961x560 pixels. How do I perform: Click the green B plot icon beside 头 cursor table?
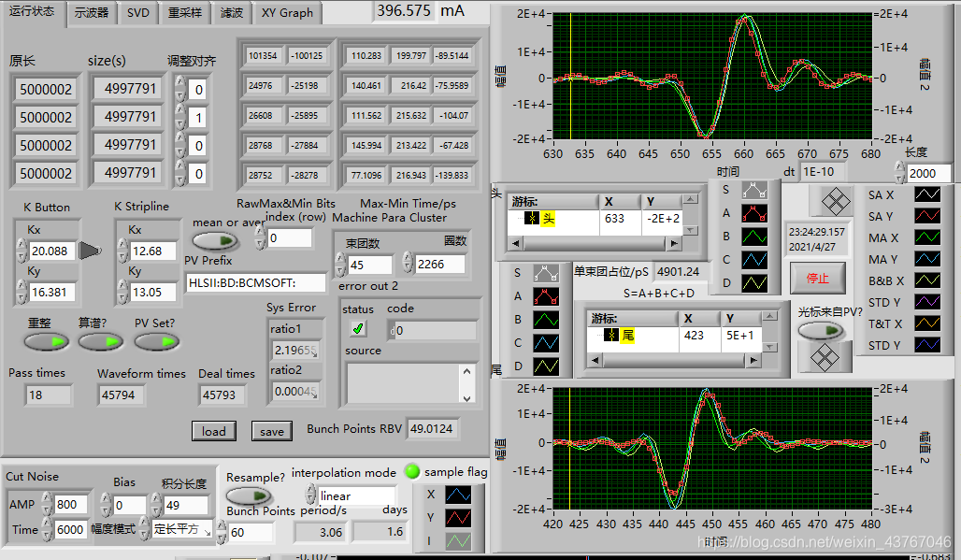pyautogui.click(x=754, y=237)
